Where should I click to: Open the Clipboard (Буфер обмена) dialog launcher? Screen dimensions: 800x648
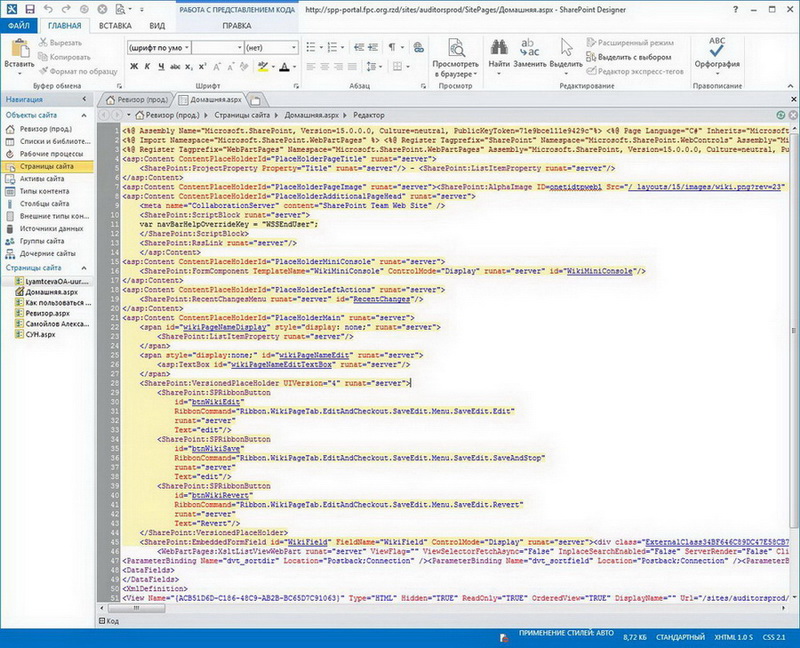[x=119, y=86]
